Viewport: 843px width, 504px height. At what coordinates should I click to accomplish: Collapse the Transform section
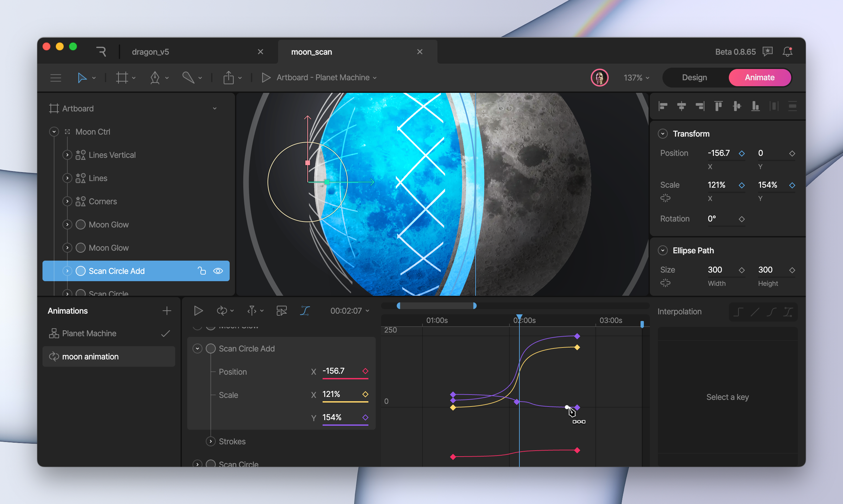662,134
